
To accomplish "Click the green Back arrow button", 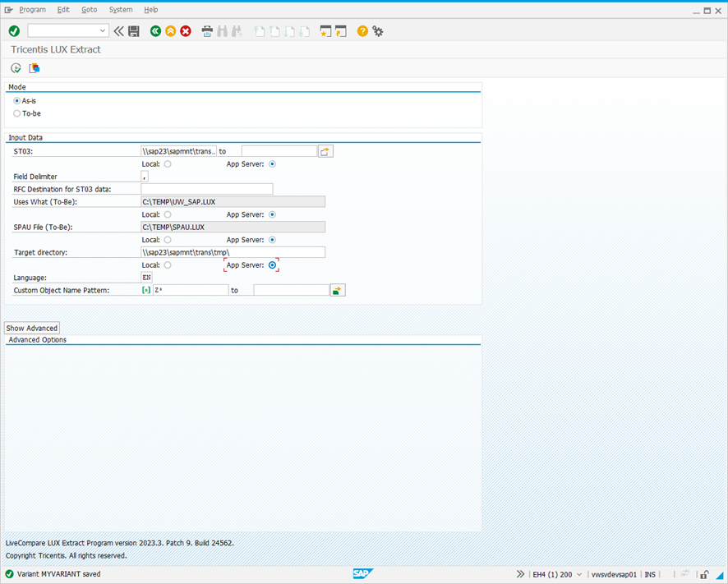I will pos(155,31).
